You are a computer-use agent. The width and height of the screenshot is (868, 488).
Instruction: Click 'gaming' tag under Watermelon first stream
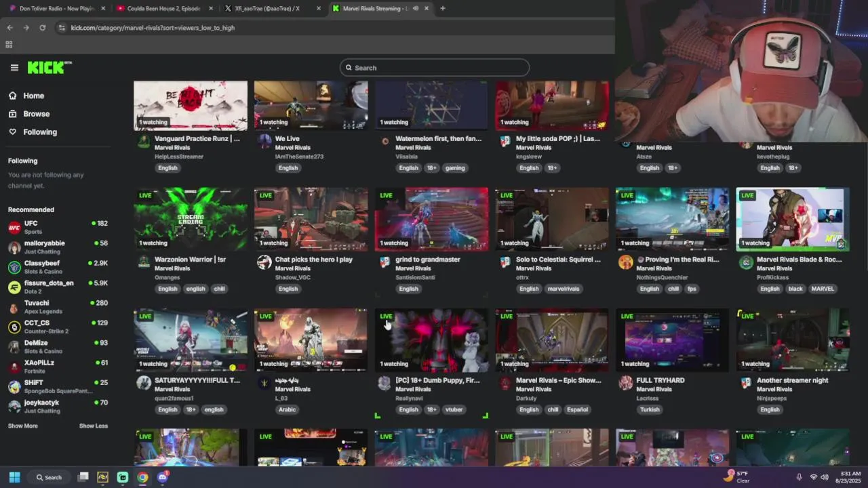pyautogui.click(x=455, y=168)
